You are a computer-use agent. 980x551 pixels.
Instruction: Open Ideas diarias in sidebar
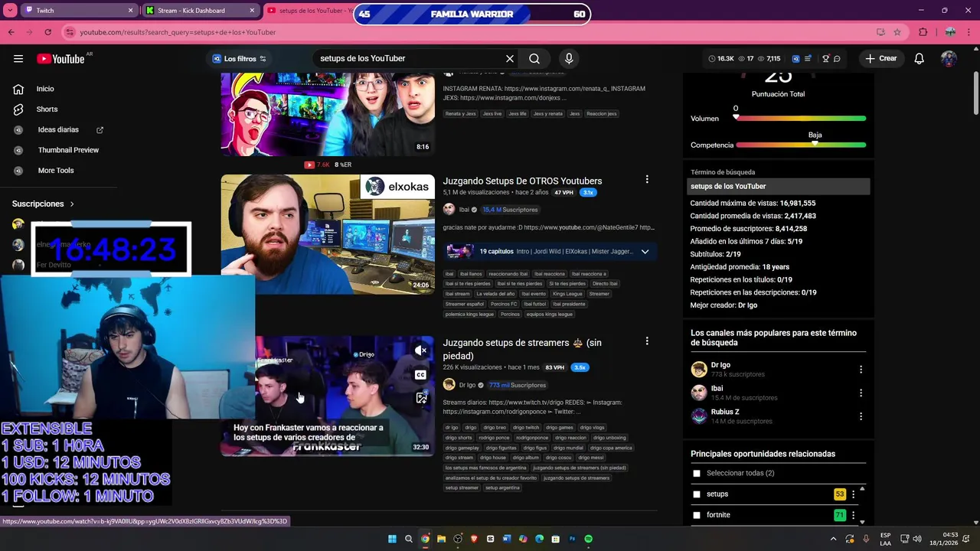(x=58, y=130)
